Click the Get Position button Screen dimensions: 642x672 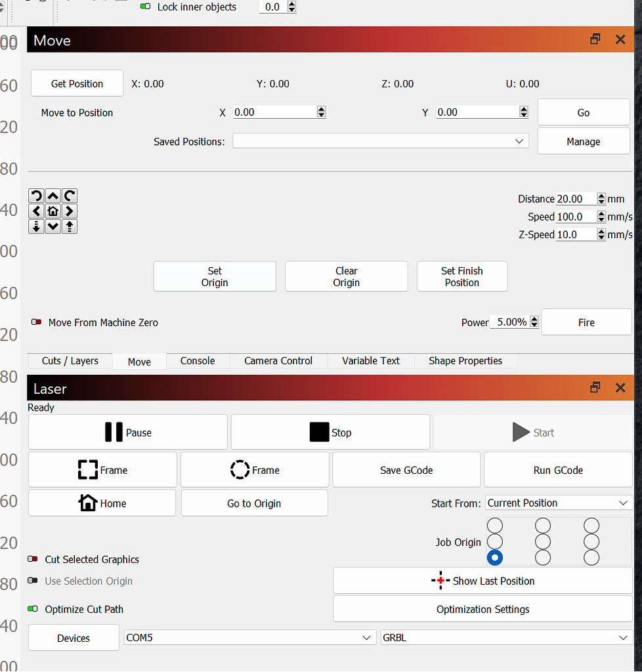[77, 83]
